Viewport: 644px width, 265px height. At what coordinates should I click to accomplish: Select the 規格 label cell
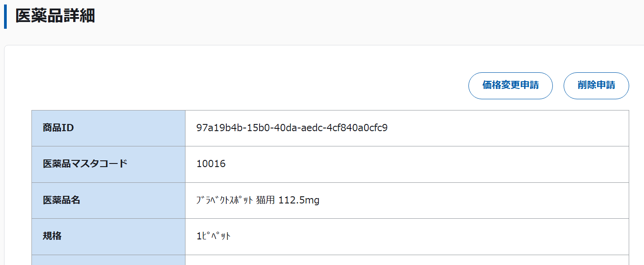pos(108,236)
